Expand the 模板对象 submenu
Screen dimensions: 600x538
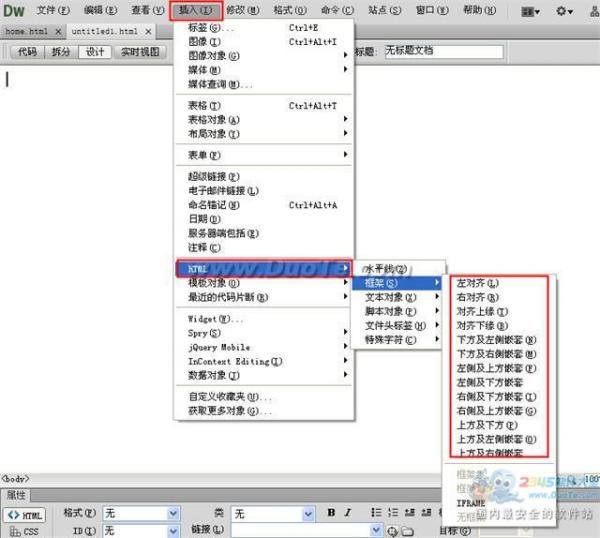265,283
